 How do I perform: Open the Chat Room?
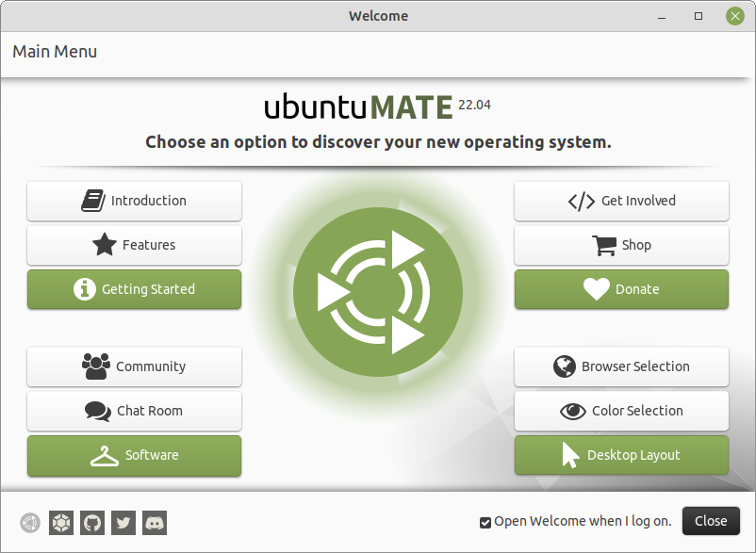click(x=134, y=411)
